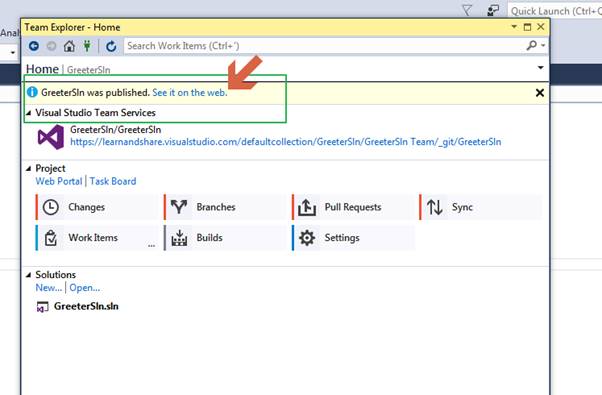Open the learnandshare.visualstudio.com repository URL

[x=285, y=142]
